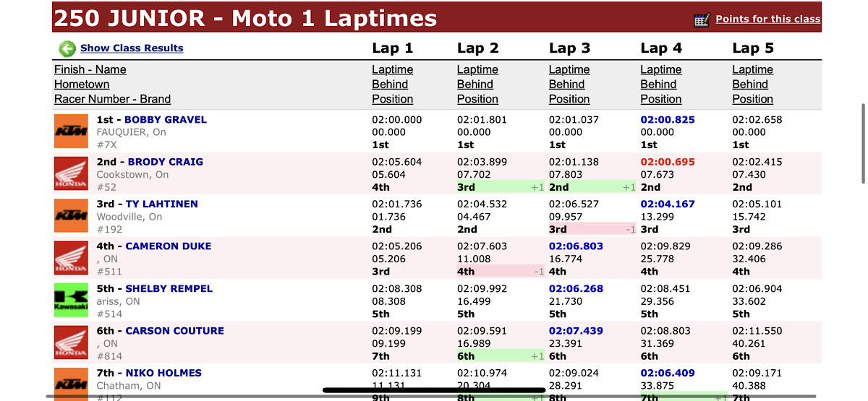868x401 pixels.
Task: Click Shelby Rempel's Kawasaki brand logo
Action: click(71, 301)
